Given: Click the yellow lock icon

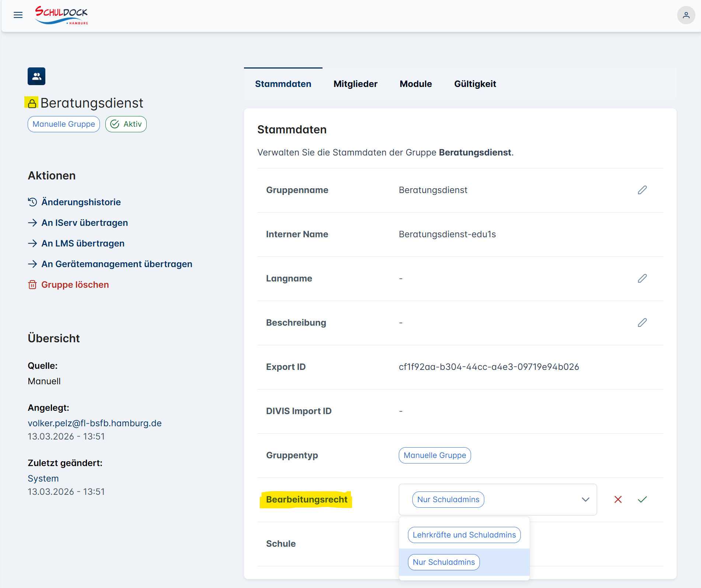Looking at the screenshot, I should point(32,103).
